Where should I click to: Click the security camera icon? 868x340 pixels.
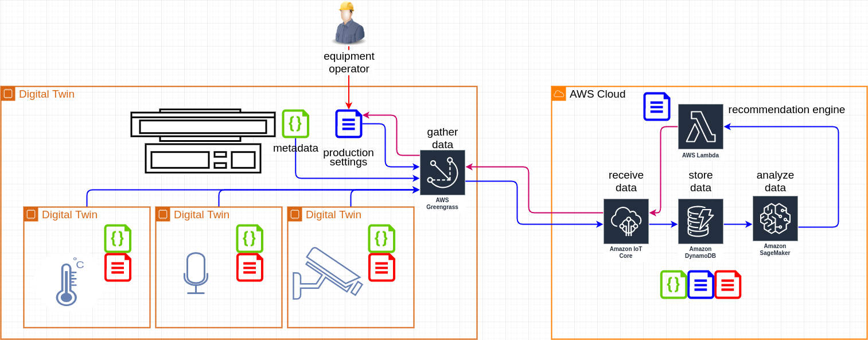click(x=327, y=273)
